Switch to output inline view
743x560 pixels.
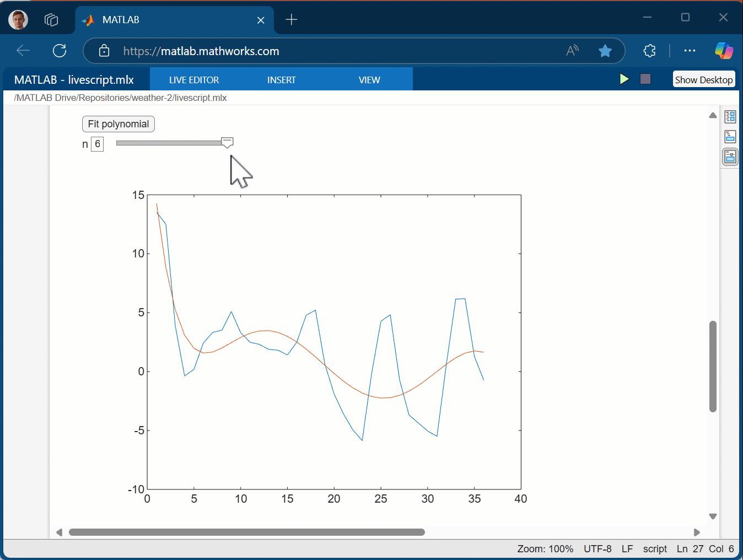[730, 137]
